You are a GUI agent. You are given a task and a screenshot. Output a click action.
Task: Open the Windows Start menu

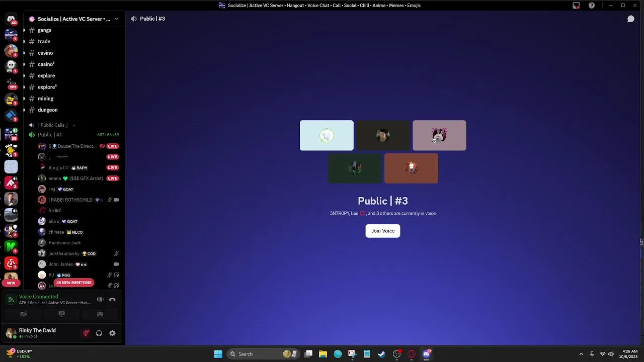[x=218, y=354]
